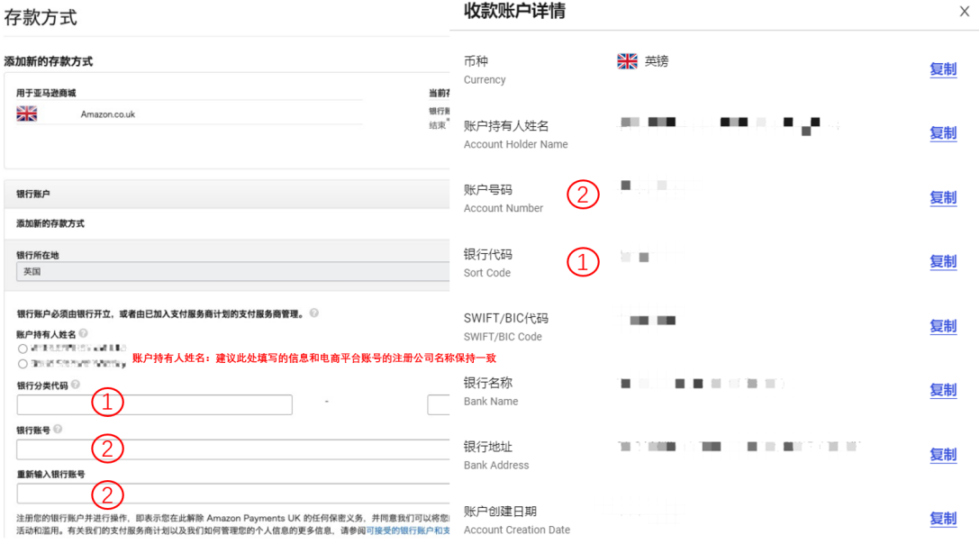The width and height of the screenshot is (980, 544).
Task: Click the UK flag beside 英镑
Action: (627, 60)
